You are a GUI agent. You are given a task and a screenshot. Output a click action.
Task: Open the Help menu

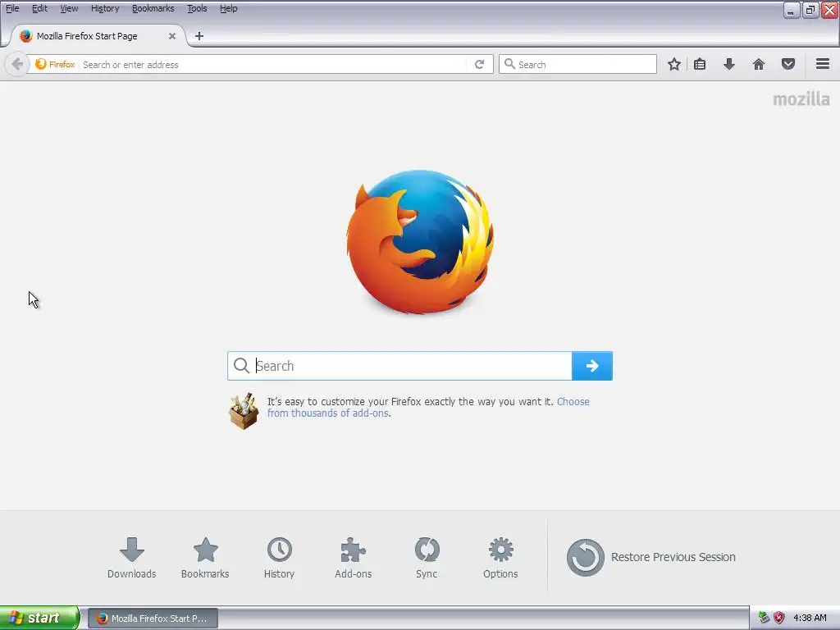click(228, 8)
